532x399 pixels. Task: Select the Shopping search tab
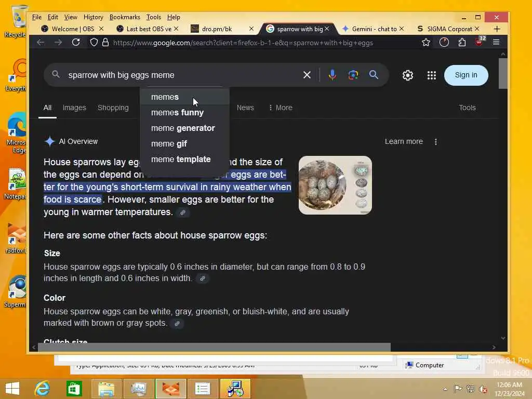(113, 108)
